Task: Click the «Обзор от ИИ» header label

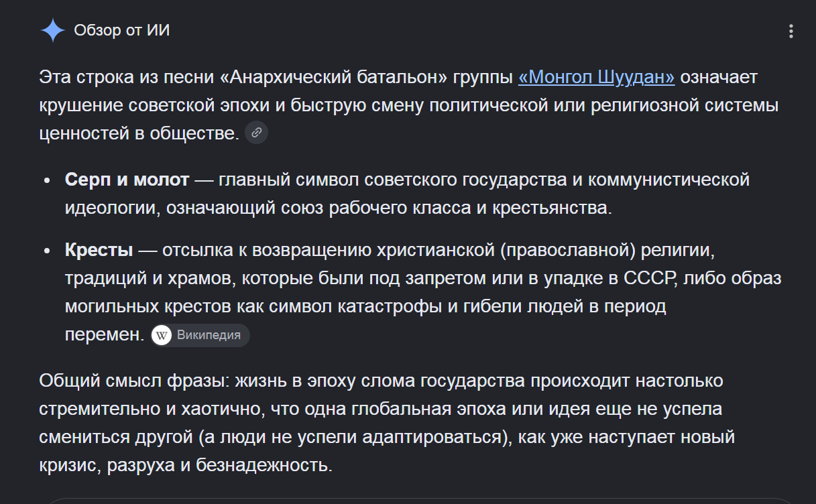Action: tap(122, 31)
